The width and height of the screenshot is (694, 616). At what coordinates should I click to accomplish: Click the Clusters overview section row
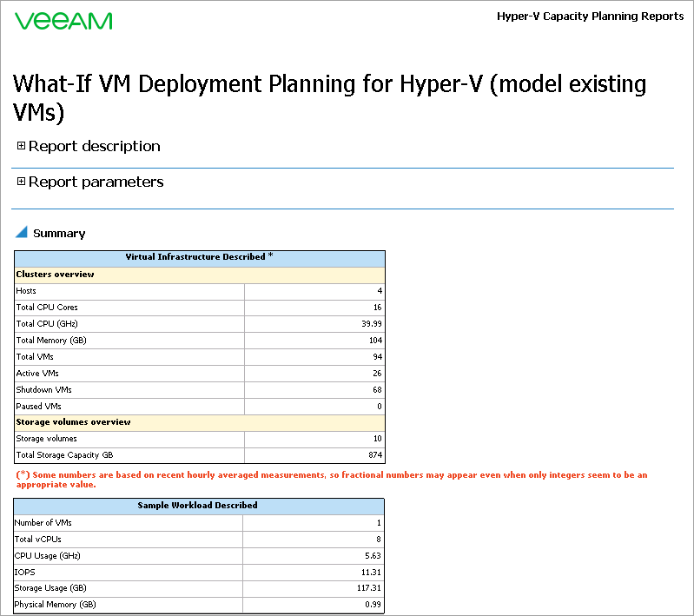point(200,275)
